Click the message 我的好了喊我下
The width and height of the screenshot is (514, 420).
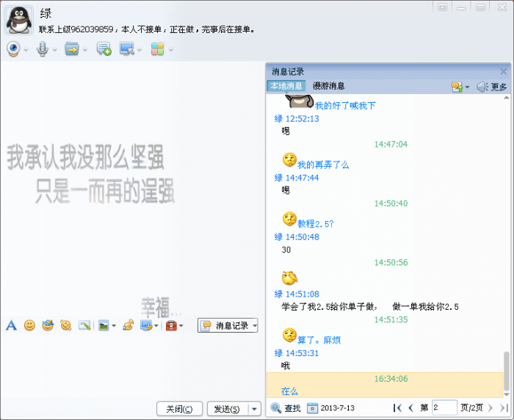point(345,106)
